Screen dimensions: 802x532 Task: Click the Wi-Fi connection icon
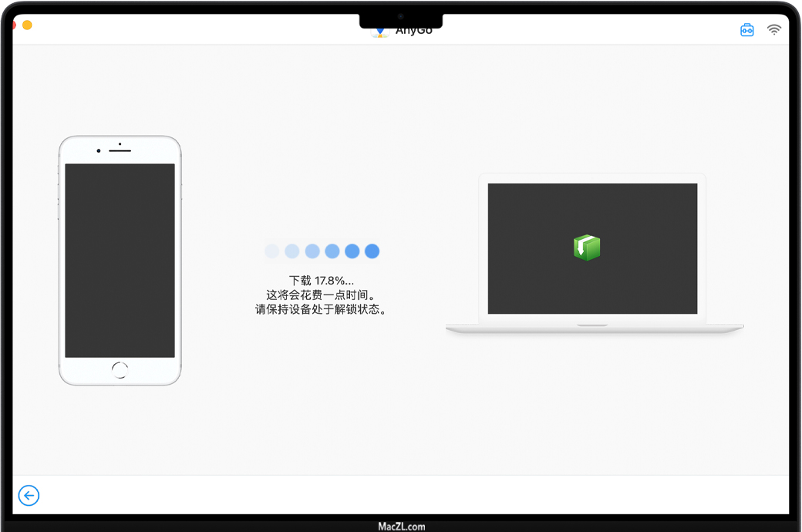(774, 29)
